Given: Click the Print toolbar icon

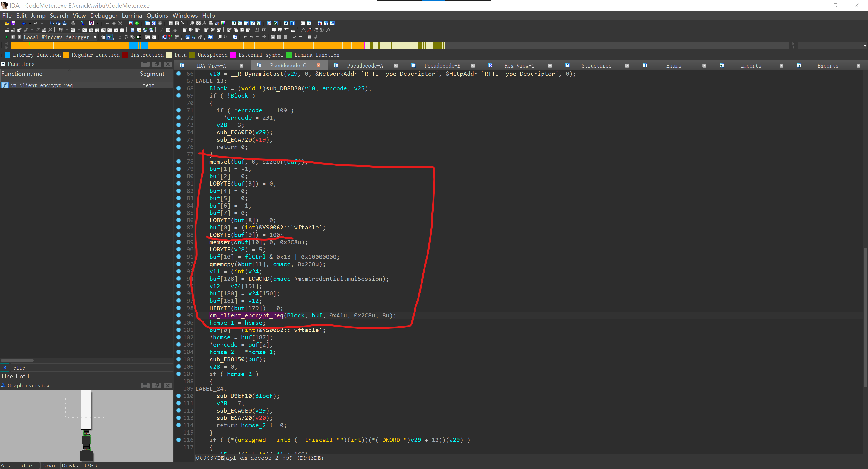Looking at the screenshot, I should tap(211, 23).
